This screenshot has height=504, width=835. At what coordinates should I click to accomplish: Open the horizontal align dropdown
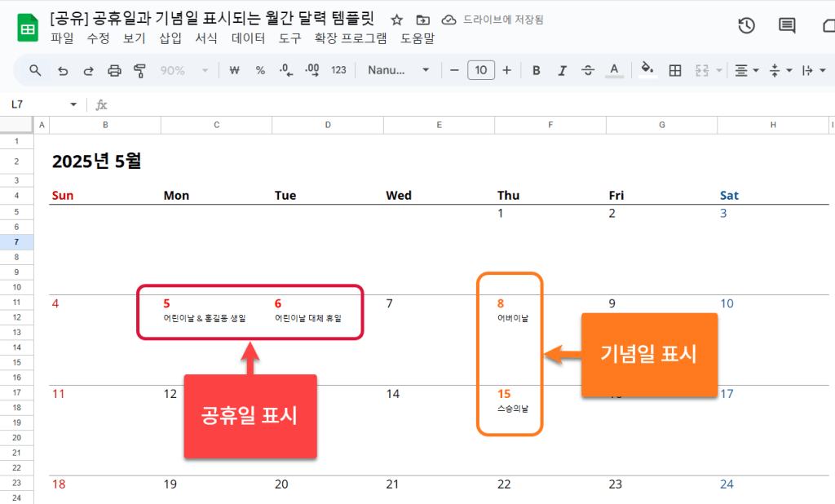746,71
